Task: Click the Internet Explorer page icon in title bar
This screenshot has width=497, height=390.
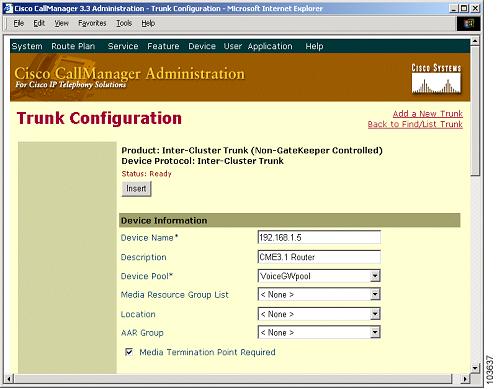Action: (x=8, y=8)
